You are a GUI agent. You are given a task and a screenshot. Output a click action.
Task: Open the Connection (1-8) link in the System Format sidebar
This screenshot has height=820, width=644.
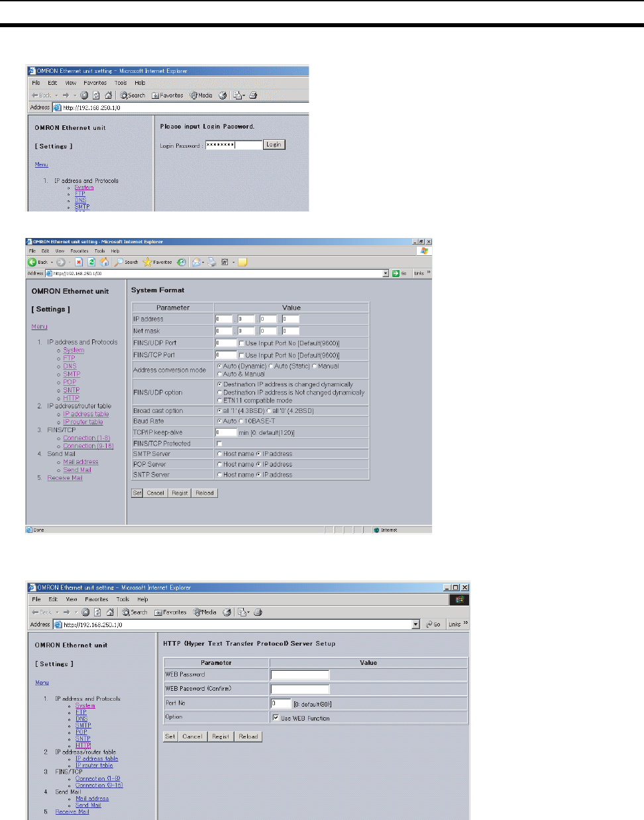pos(87,438)
